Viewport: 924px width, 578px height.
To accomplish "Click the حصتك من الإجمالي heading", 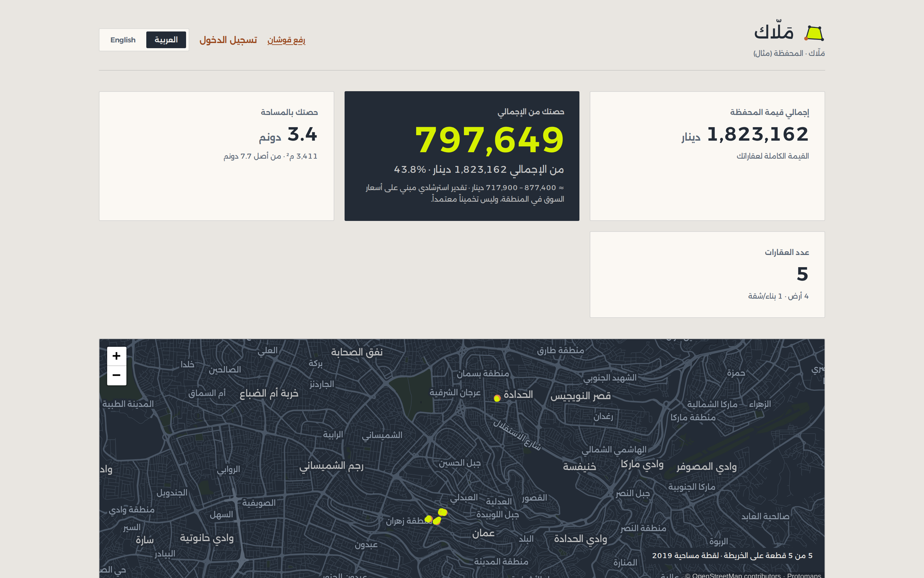I will point(531,112).
